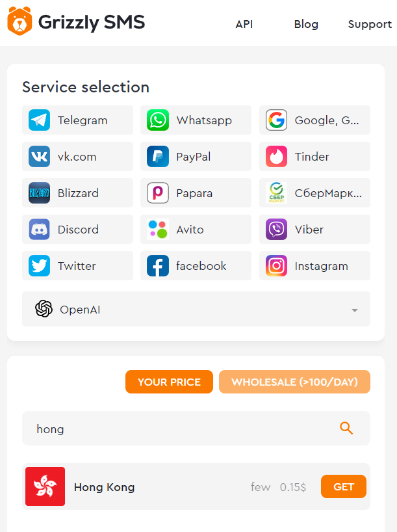Switch to WHOLESALE (>100/DAY) pricing

point(294,382)
